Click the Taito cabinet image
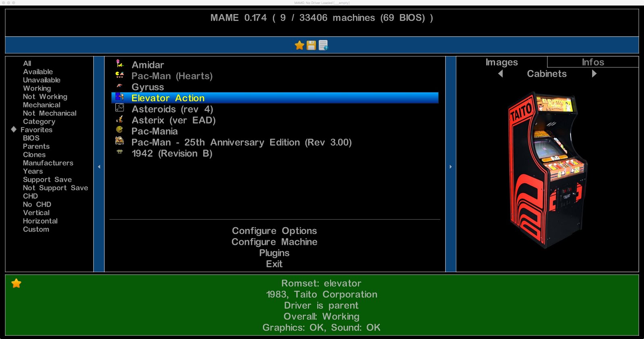Image resolution: width=644 pixels, height=339 pixels. (547, 170)
